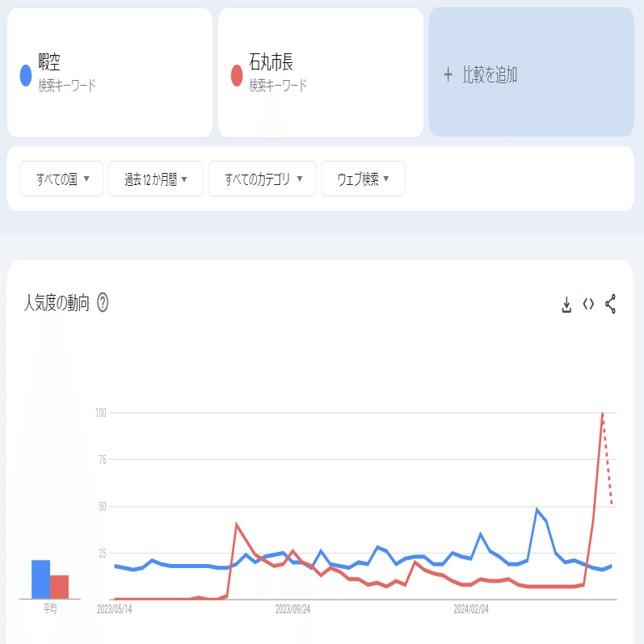This screenshot has width=644, height=644.
Task: Click the blue line peak near 50
Action: [537, 510]
